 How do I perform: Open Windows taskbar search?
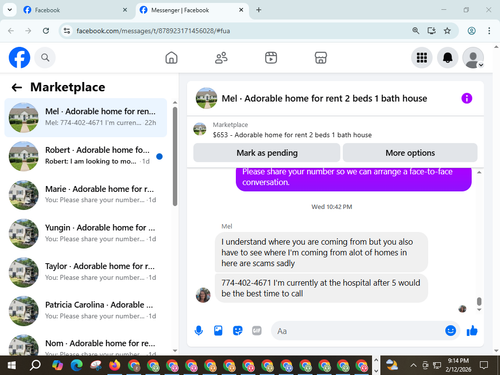click(35, 365)
